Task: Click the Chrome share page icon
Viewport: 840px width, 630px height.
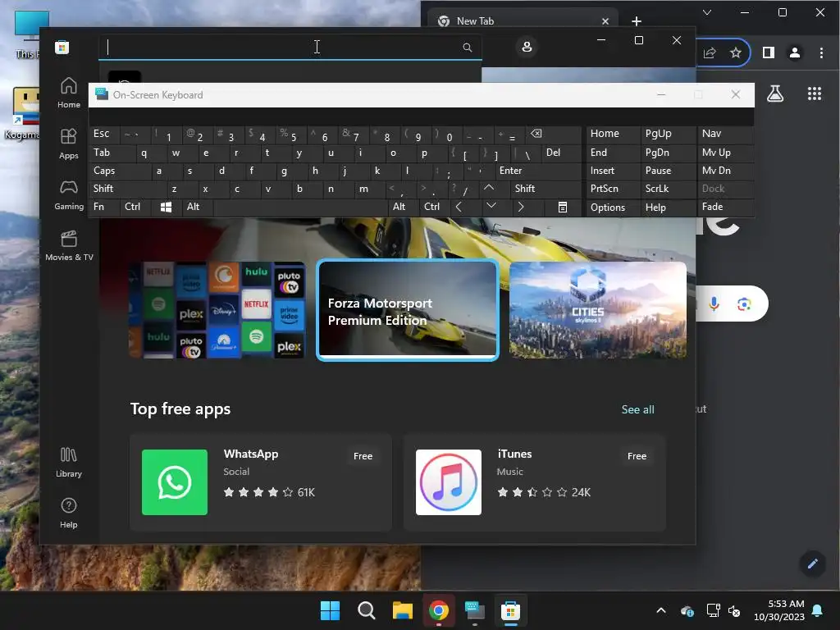Action: tap(710, 52)
